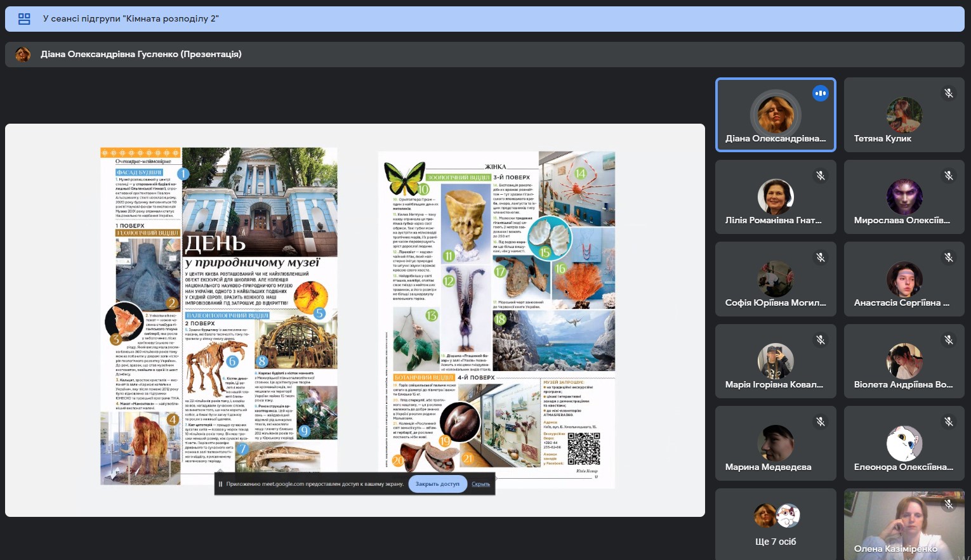The width and height of the screenshot is (971, 560).
Task: Click the QR code in shared presentation
Action: click(x=583, y=449)
